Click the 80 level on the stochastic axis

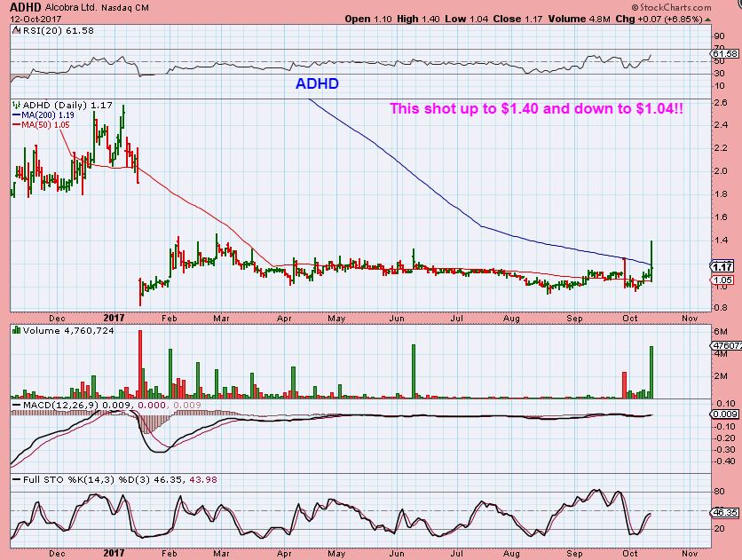point(719,492)
